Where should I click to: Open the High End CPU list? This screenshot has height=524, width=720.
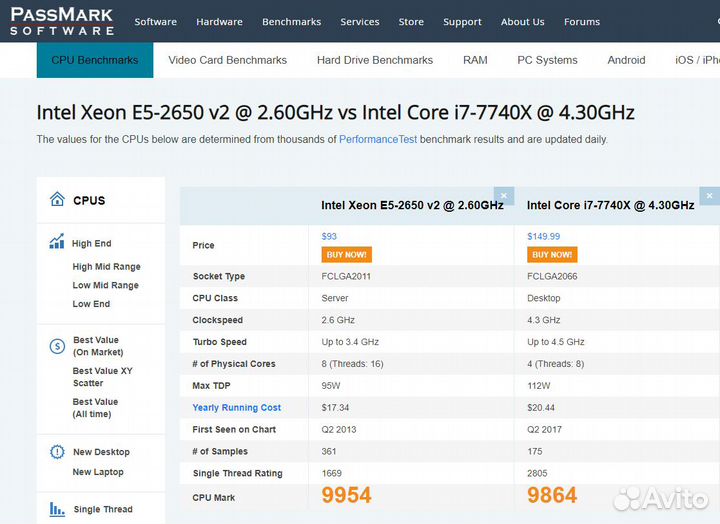pyautogui.click(x=92, y=243)
